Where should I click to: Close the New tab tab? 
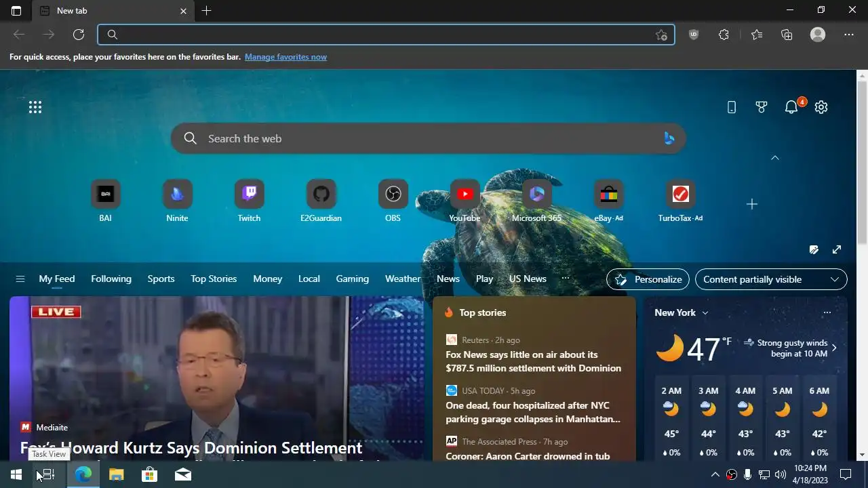pos(183,11)
